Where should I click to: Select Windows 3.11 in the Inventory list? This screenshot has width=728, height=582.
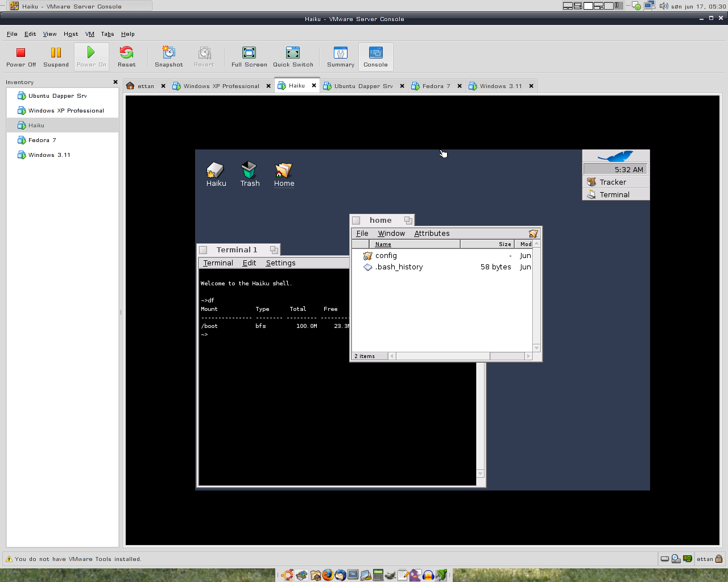pyautogui.click(x=63, y=155)
